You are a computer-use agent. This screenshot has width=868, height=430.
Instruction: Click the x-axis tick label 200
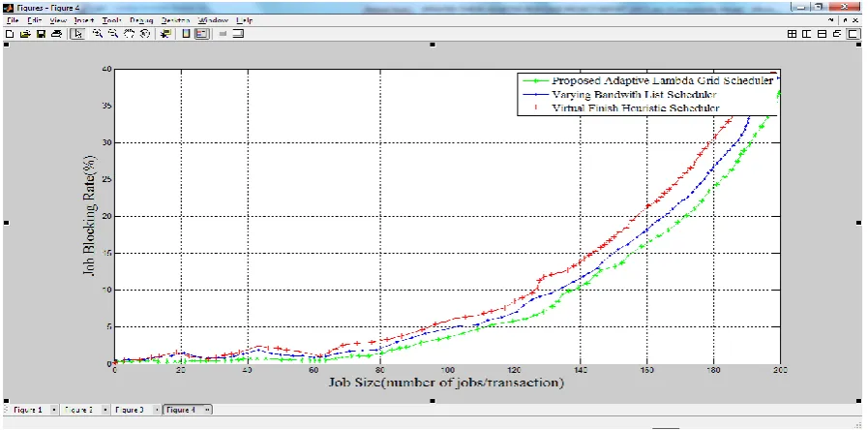coord(779,369)
